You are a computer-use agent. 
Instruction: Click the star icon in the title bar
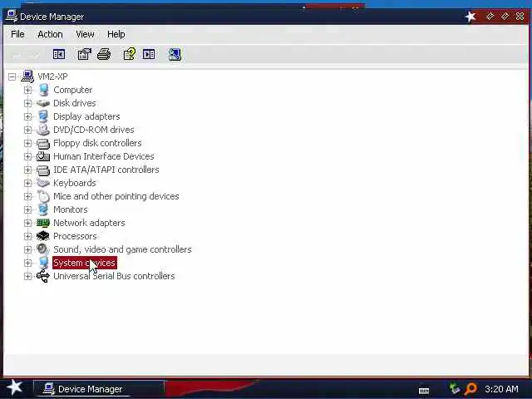click(470, 17)
